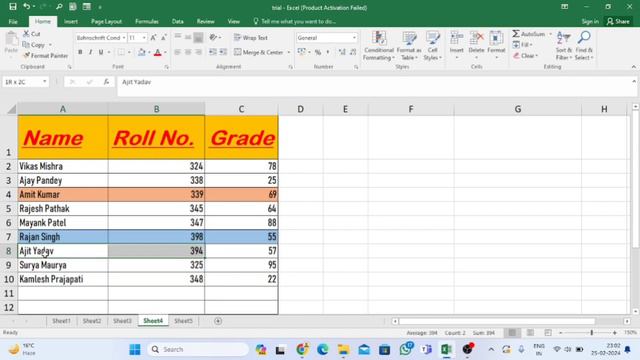The width and height of the screenshot is (640, 360).
Task: Switch to the Page Layout tab
Action: 107,21
